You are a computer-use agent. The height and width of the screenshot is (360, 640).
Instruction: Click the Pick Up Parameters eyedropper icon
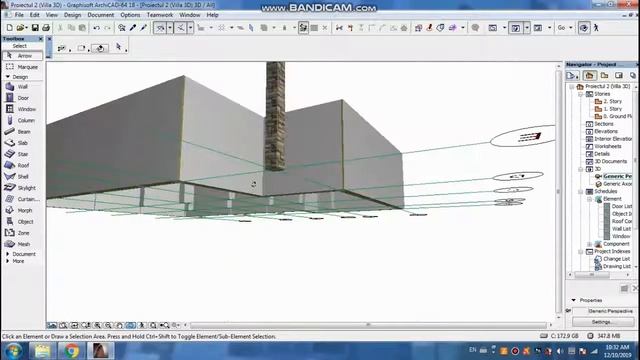point(133,28)
